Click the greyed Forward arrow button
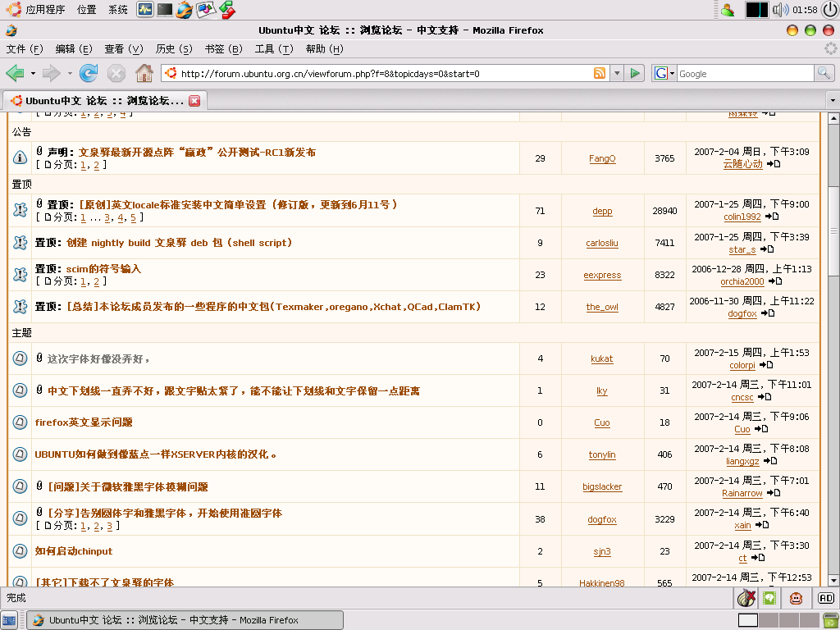Viewport: 840px width, 630px height. (52, 73)
